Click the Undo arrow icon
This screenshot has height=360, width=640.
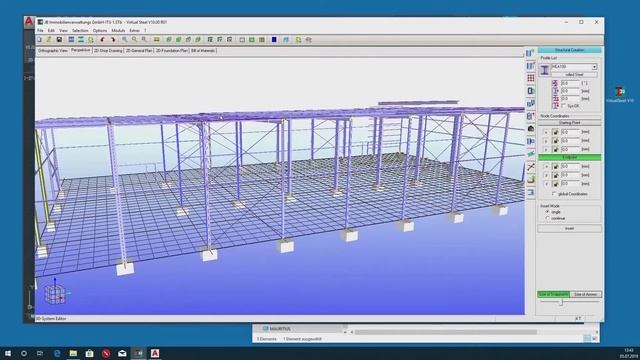[x=102, y=40]
